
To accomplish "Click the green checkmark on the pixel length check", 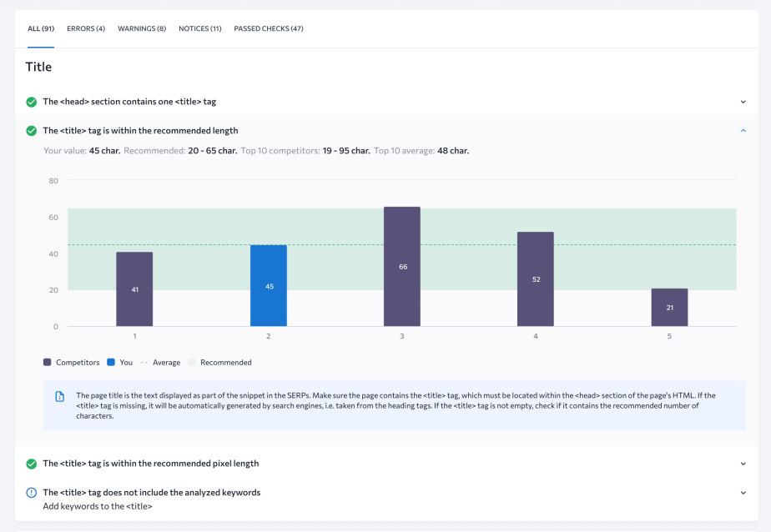I will [x=30, y=463].
